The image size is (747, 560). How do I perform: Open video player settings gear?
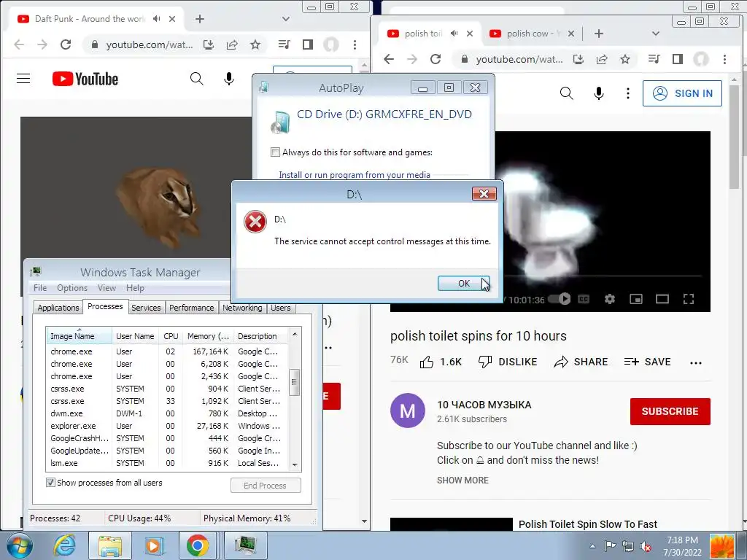(609, 299)
